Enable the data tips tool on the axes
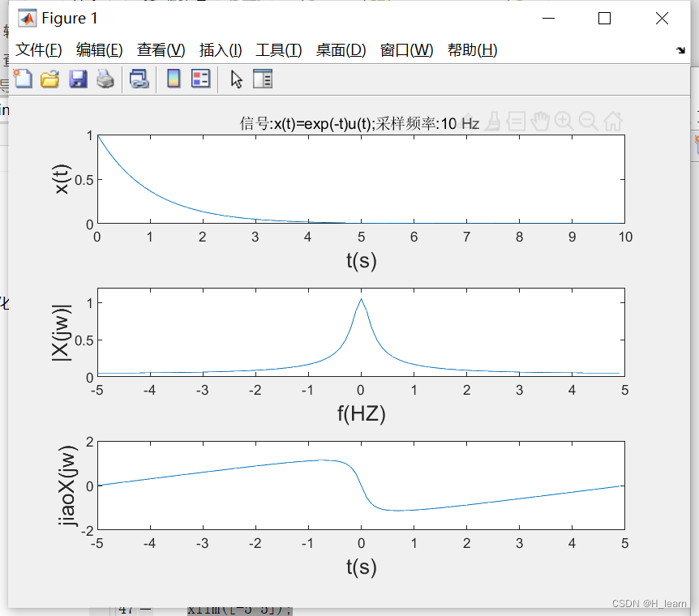 517,121
